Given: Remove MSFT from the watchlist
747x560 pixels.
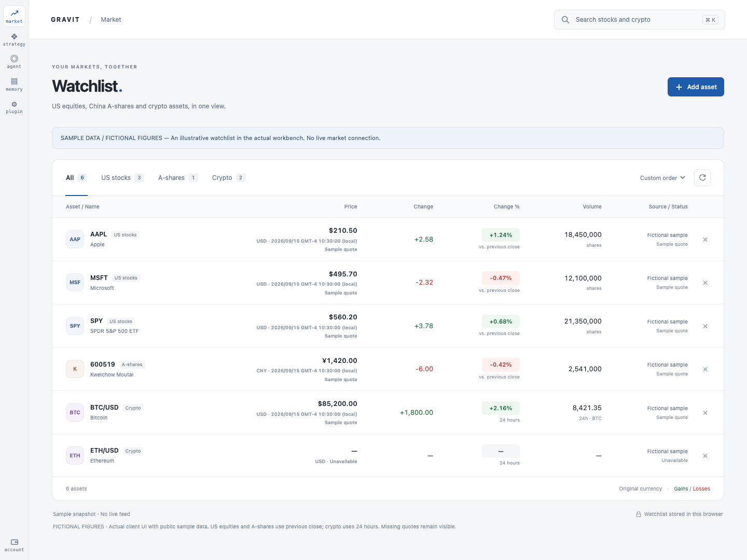Looking at the screenshot, I should [706, 283].
